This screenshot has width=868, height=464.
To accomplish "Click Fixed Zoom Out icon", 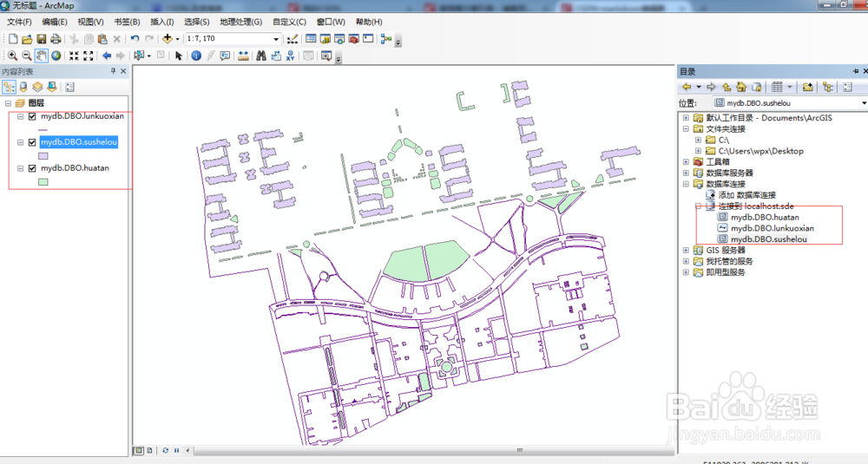I will [x=88, y=56].
